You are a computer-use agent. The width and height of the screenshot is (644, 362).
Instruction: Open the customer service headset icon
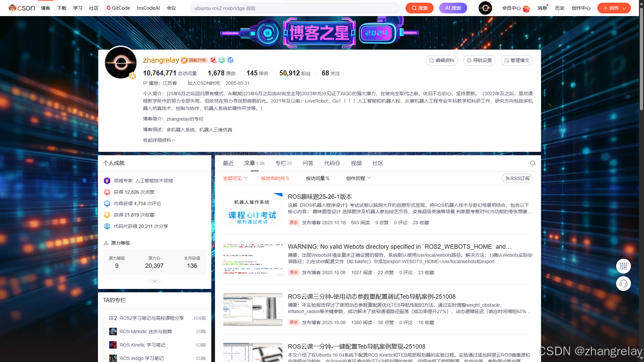(623, 284)
